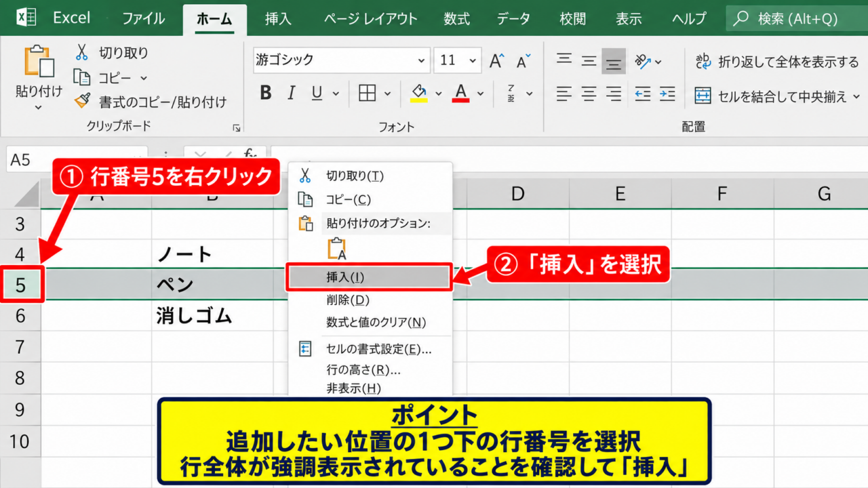Center text horizontally

(589, 94)
